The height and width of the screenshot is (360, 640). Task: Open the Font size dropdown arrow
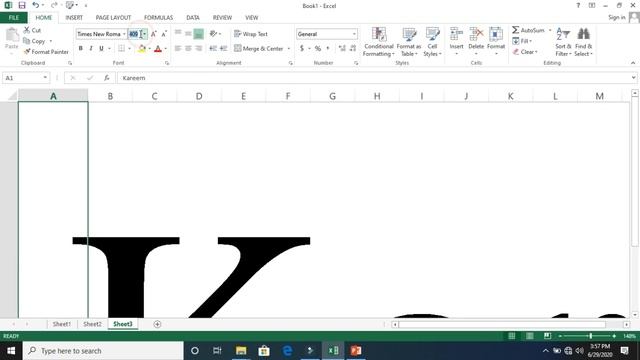click(x=144, y=34)
